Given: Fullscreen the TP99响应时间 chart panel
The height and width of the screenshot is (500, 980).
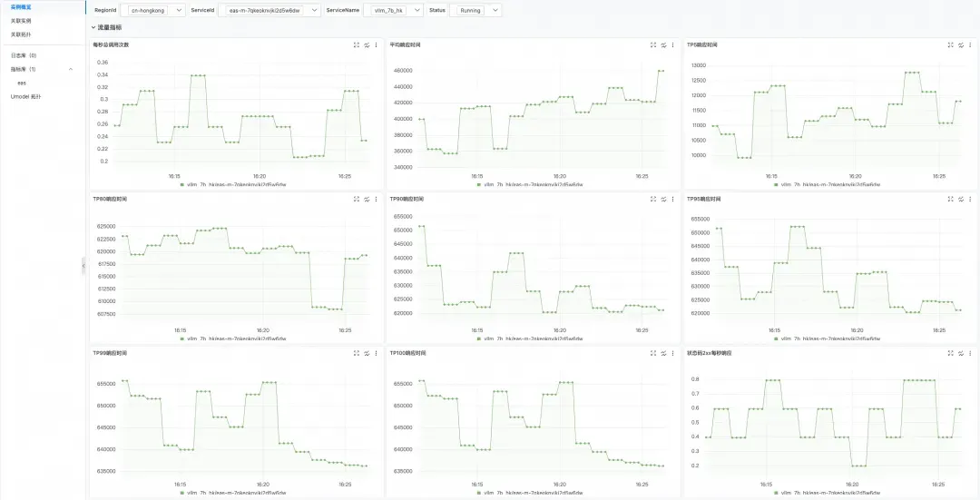Looking at the screenshot, I should coord(357,353).
